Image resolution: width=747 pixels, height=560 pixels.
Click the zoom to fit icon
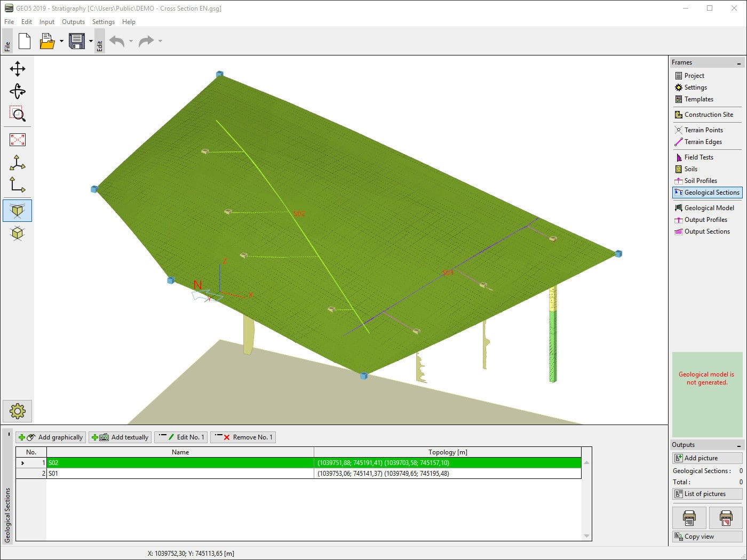tap(18, 140)
